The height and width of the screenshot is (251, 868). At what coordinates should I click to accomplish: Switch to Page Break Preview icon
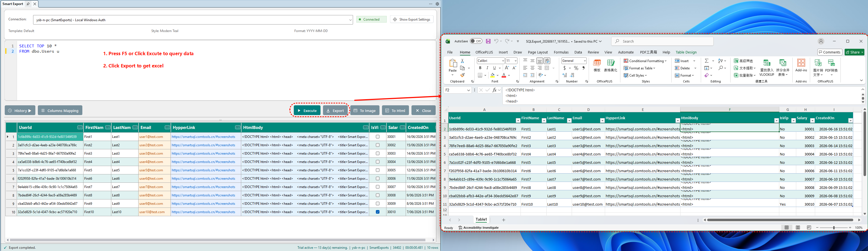[x=809, y=228]
